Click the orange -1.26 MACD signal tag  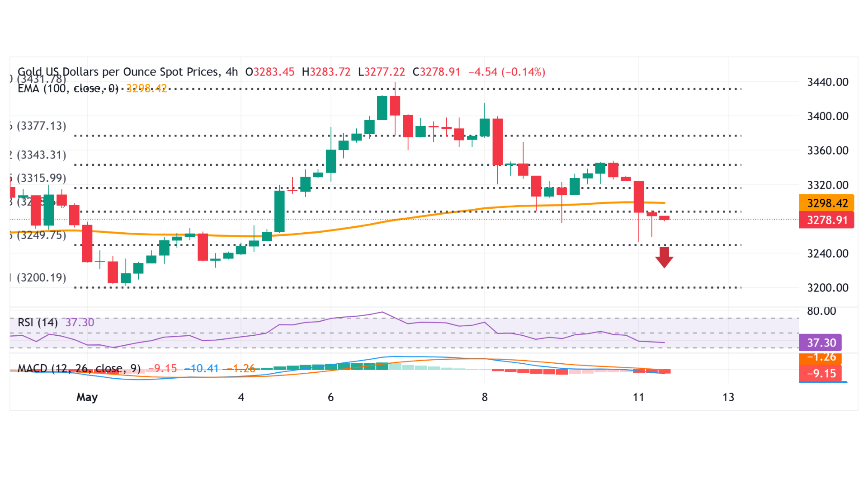[821, 358]
